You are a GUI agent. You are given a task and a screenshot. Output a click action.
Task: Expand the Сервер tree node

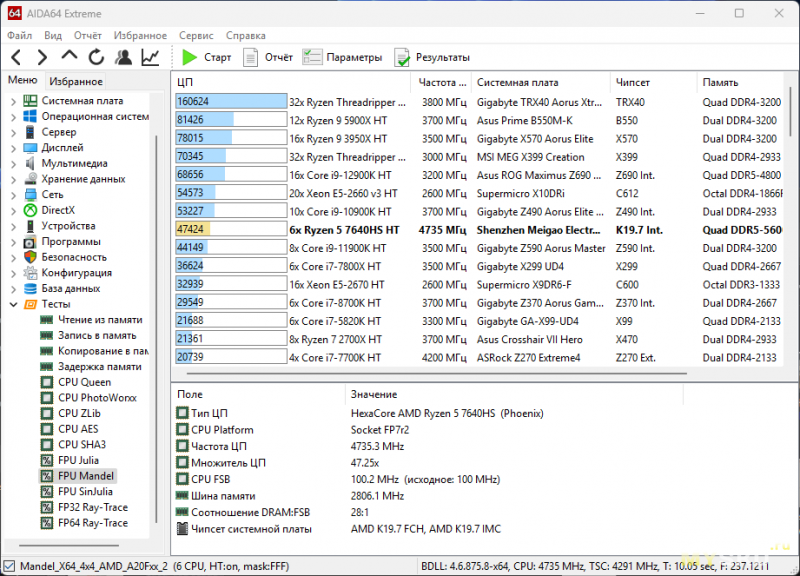click(13, 132)
